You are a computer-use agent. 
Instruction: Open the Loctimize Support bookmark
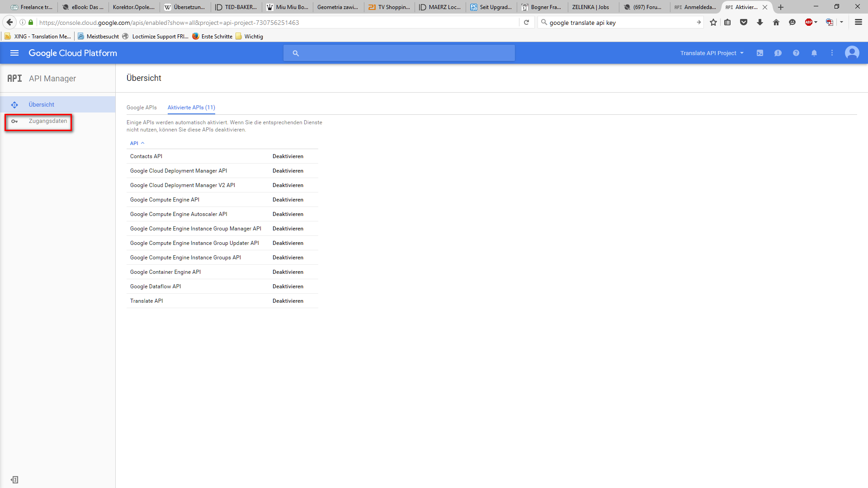(156, 37)
